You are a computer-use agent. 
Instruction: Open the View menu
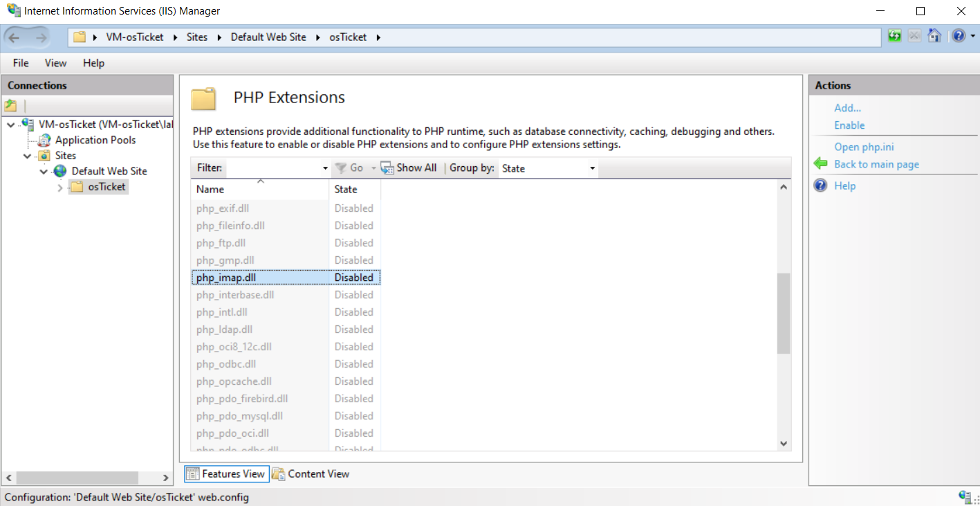[55, 63]
